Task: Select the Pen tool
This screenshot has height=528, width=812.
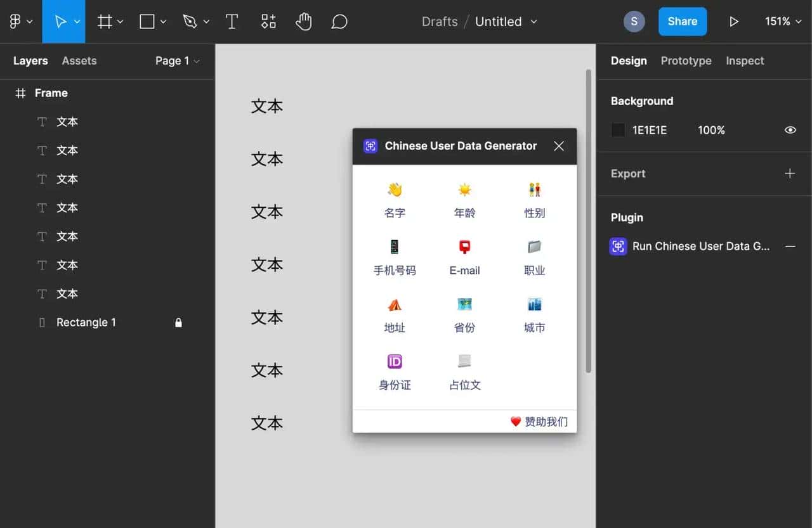Action: click(x=190, y=21)
